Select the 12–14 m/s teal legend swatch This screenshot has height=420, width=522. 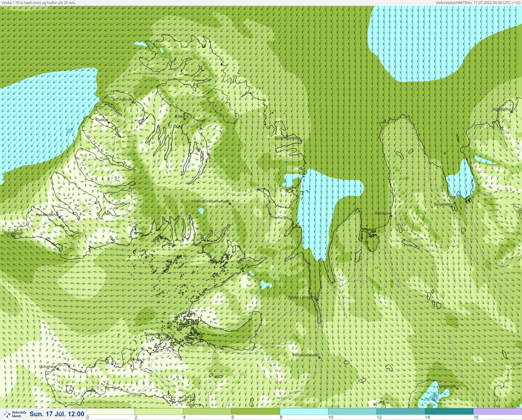(x=401, y=411)
